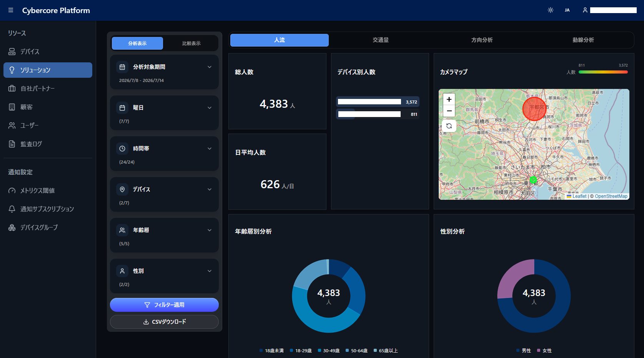
Task: Click the デバイス sidebar icon
Action: [x=12, y=52]
